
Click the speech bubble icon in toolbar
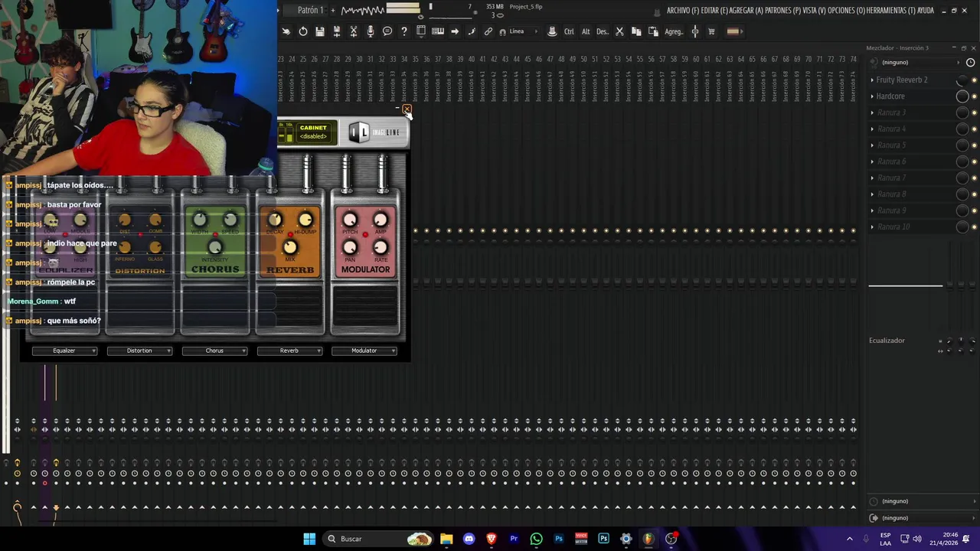pos(387,31)
